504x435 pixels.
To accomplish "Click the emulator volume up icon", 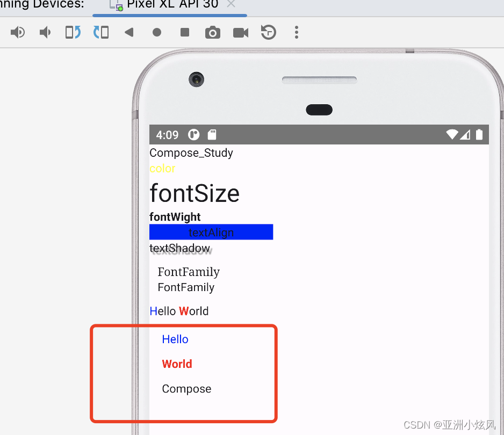I will click(x=18, y=32).
